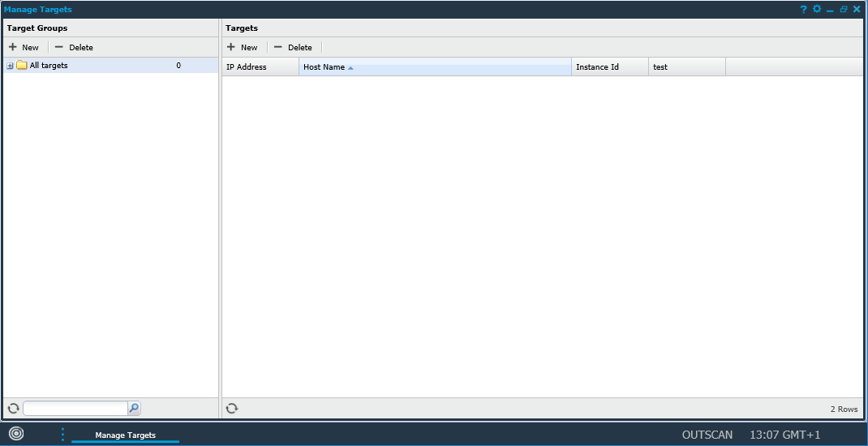Click the All targets folder icon

(x=22, y=66)
